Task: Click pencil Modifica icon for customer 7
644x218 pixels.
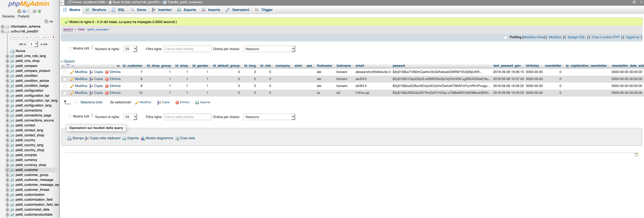Action: pyautogui.click(x=72, y=72)
